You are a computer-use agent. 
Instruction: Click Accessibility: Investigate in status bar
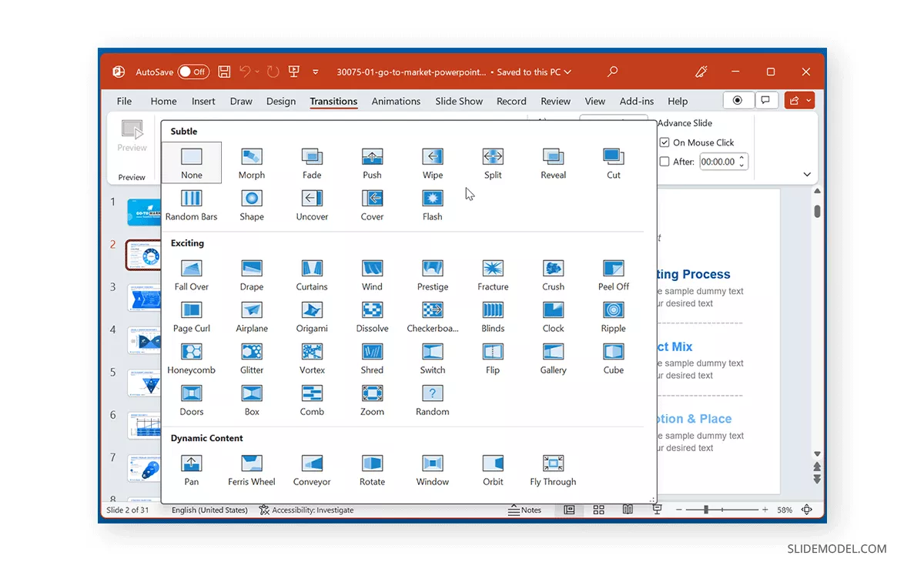pyautogui.click(x=306, y=510)
